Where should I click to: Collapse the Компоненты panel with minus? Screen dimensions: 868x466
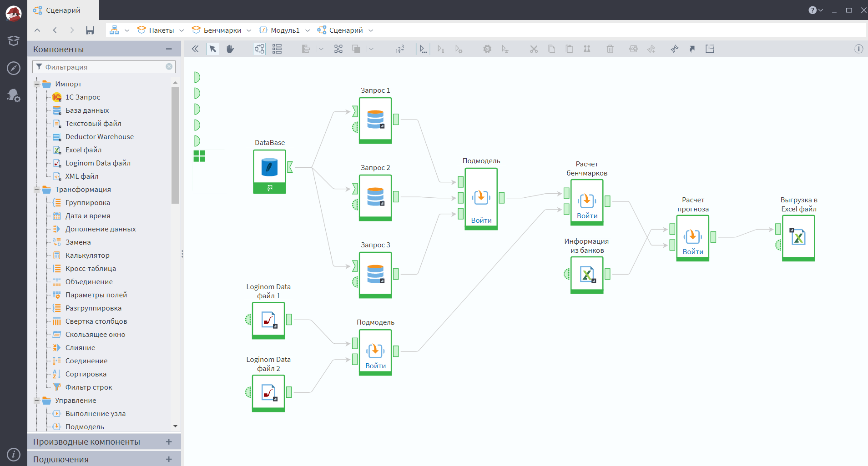(169, 49)
